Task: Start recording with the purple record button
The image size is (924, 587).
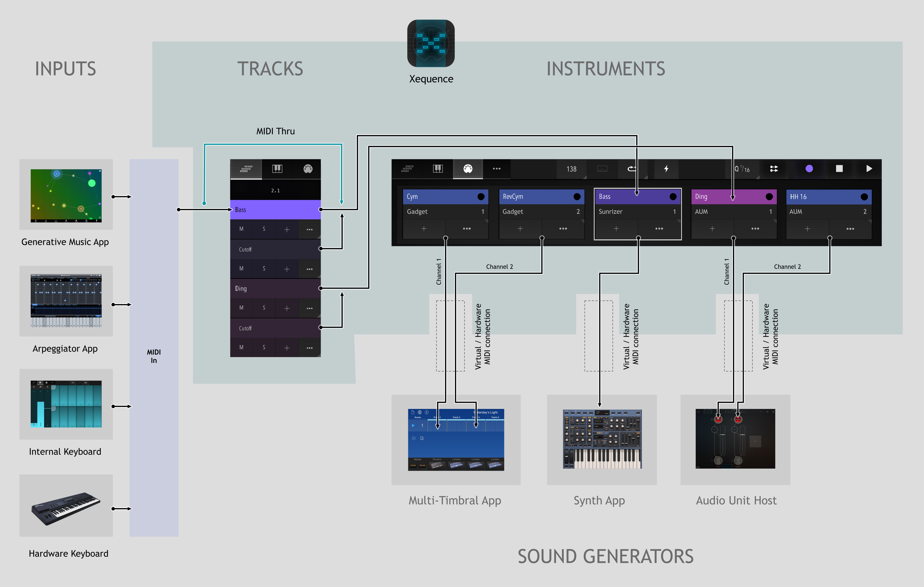Action: 809,169
